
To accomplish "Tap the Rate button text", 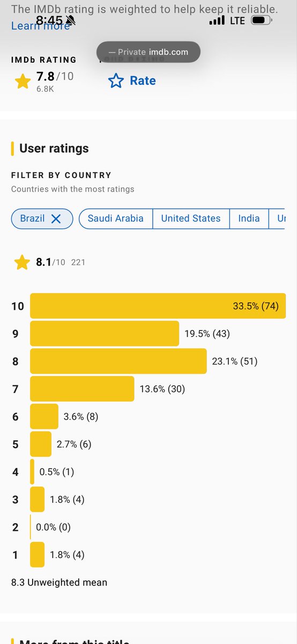I will [x=143, y=81].
